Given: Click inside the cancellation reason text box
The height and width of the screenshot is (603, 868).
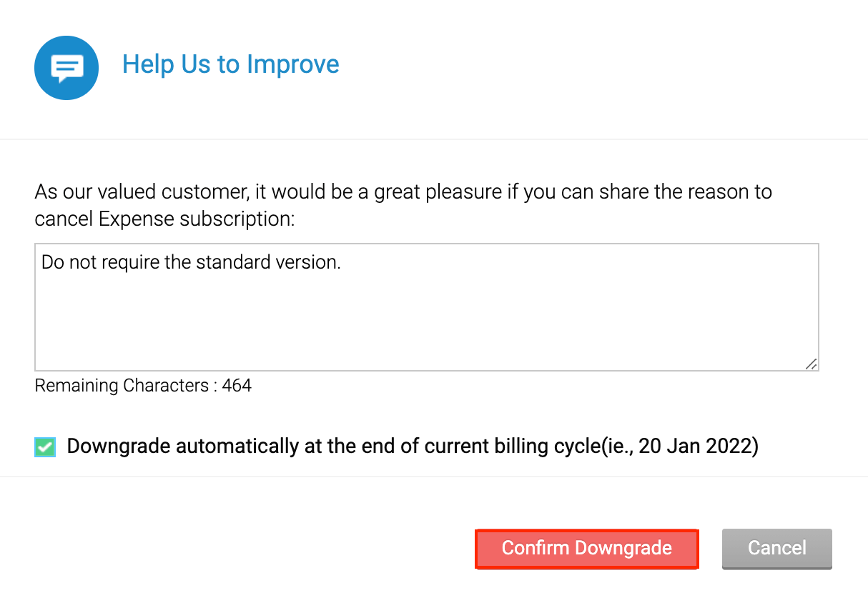Looking at the screenshot, I should pyautogui.click(x=426, y=307).
